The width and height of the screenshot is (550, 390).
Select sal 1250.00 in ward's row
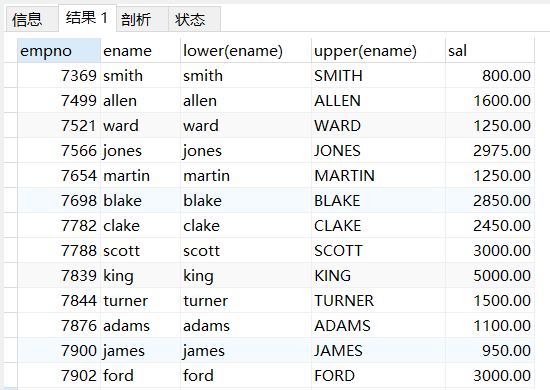click(x=490, y=126)
